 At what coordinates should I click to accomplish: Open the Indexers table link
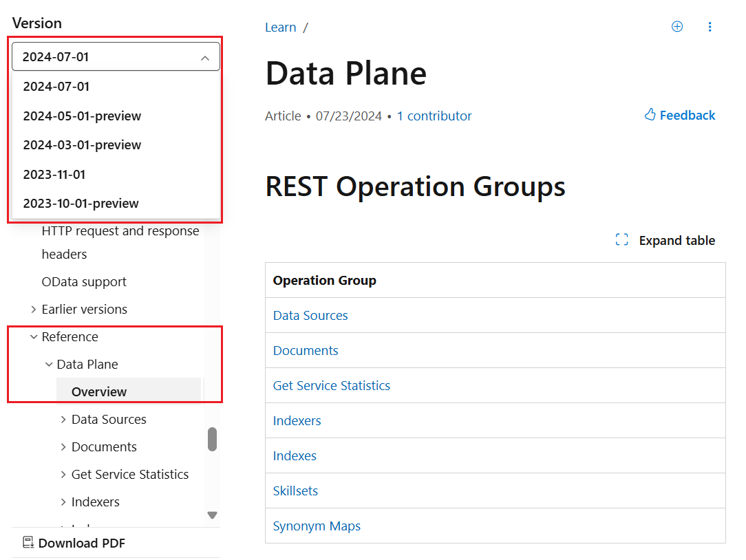[297, 420]
